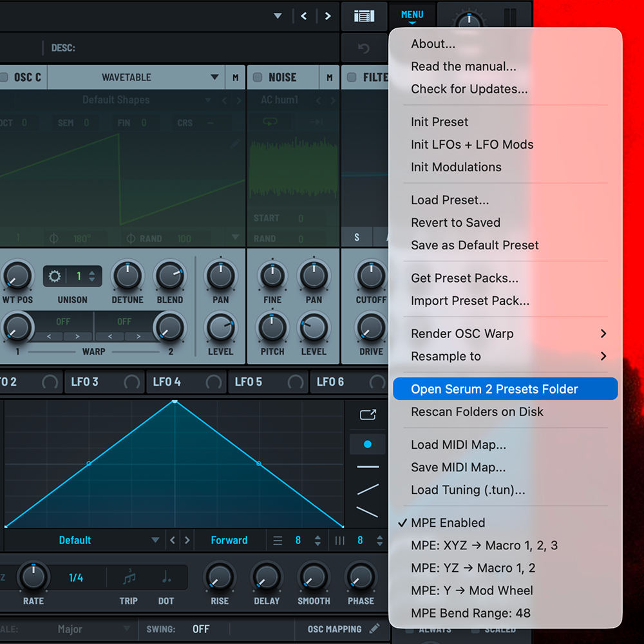644x644 pixels.
Task: Click LFO peak node at top of triangle
Action: [x=175, y=401]
